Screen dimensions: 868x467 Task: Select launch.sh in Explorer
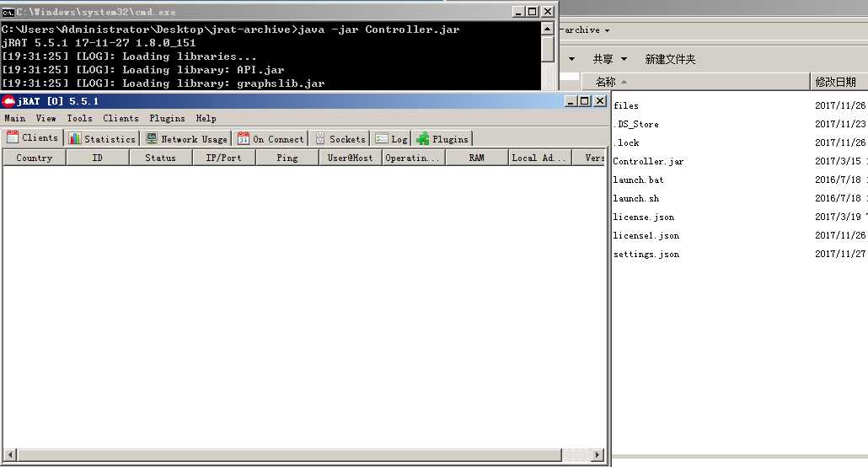point(636,198)
